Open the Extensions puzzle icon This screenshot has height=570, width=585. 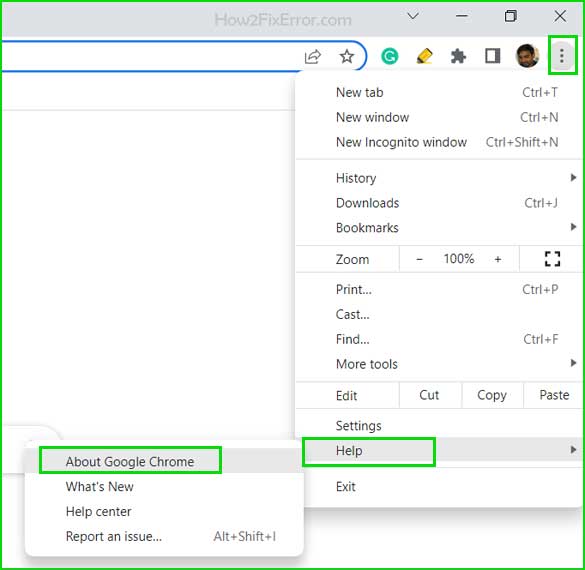click(458, 56)
